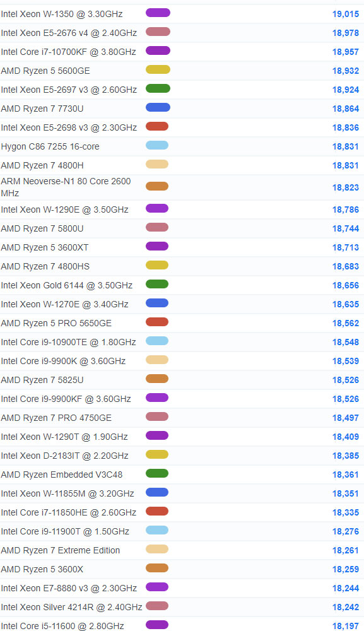Screen dimensions: 364x631
Task: Open the AMD Ryzen 7 5800U entry
Action: [x=42, y=228]
